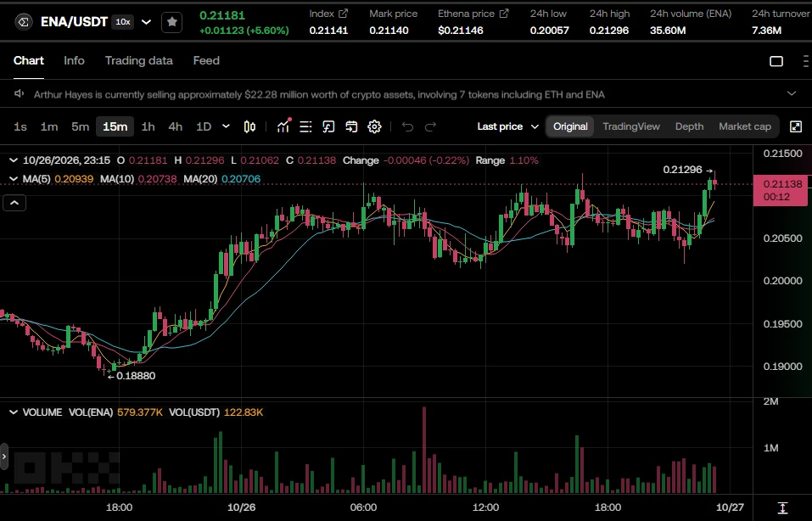The image size is (812, 521).
Task: Open the ENA/USDT pair selector dropdown
Action: (x=147, y=22)
